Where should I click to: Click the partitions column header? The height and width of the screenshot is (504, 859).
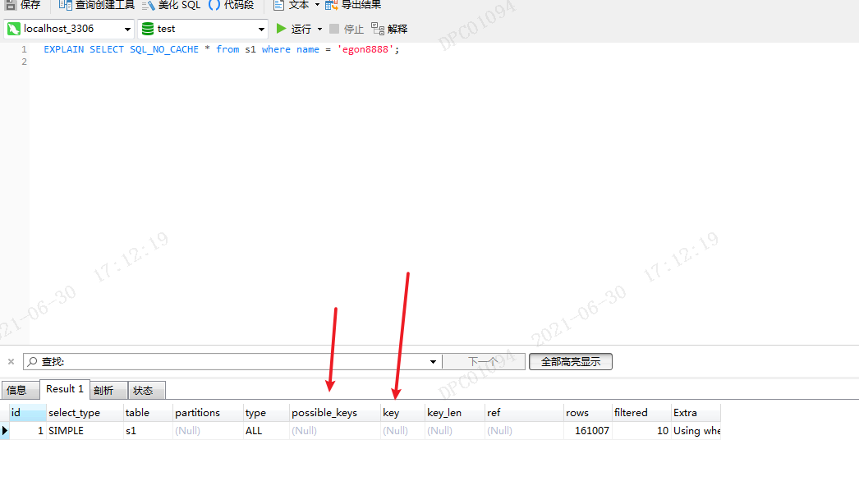pos(208,413)
